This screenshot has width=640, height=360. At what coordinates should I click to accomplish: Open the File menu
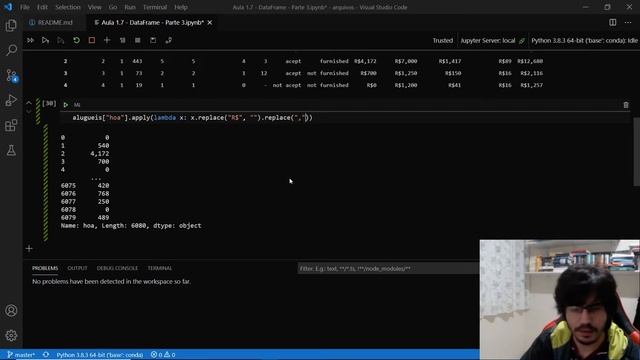pyautogui.click(x=25, y=7)
